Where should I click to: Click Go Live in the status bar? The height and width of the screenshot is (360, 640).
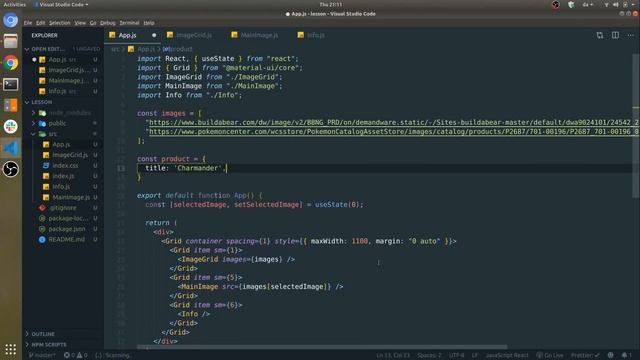[550, 355]
